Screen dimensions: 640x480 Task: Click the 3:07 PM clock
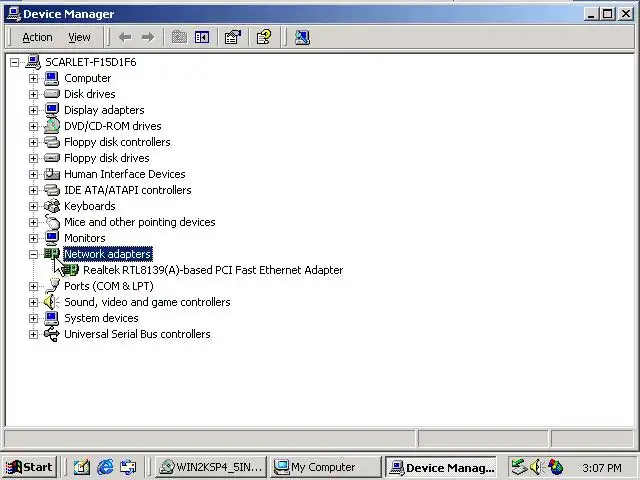pyautogui.click(x=602, y=467)
